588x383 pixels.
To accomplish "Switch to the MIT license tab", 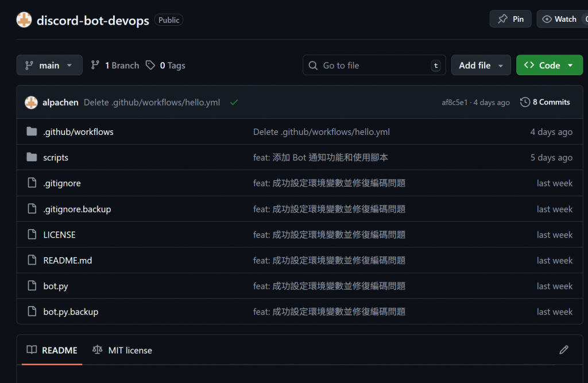I will pos(122,350).
